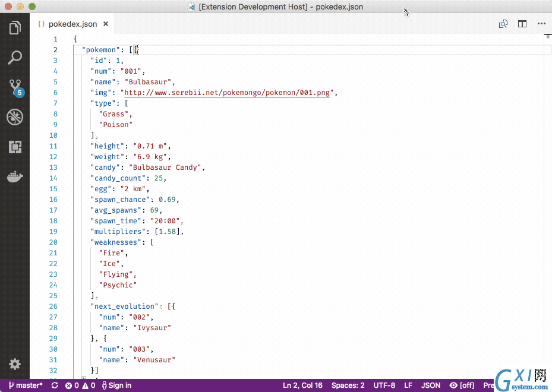Open the More Actions ellipsis menu
This screenshot has width=552, height=392.
(x=541, y=24)
